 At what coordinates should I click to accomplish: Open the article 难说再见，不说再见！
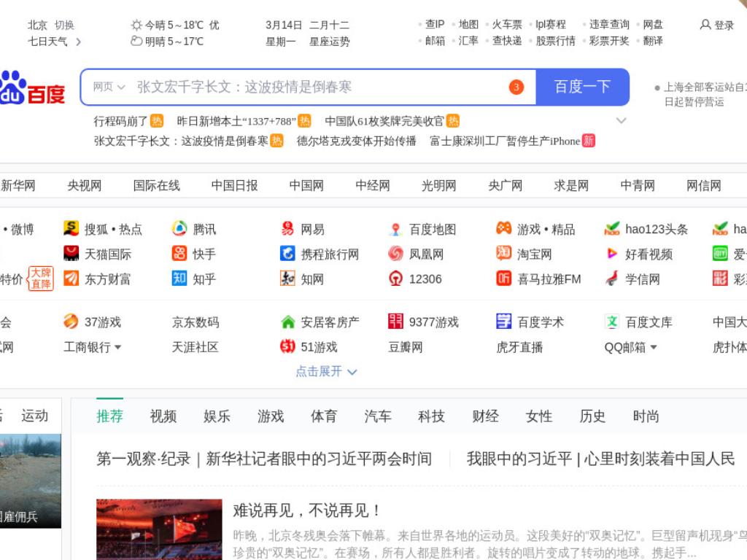[306, 510]
